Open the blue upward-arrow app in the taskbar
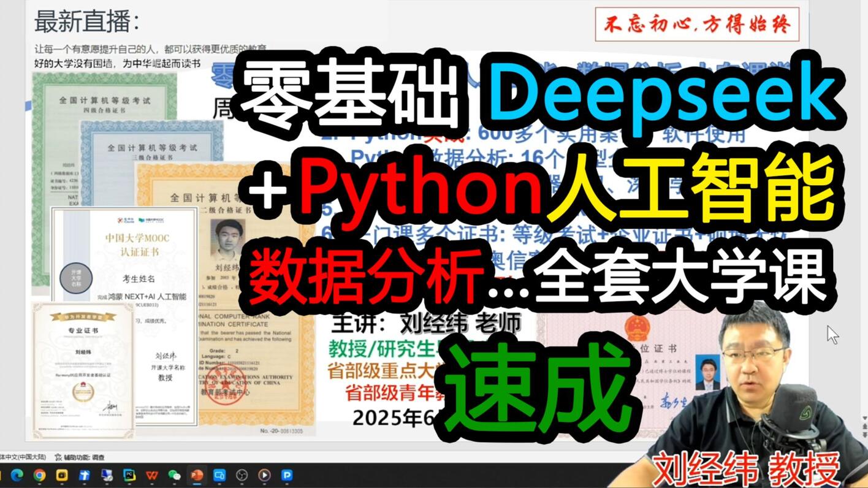868x488 pixels. tap(85, 475)
